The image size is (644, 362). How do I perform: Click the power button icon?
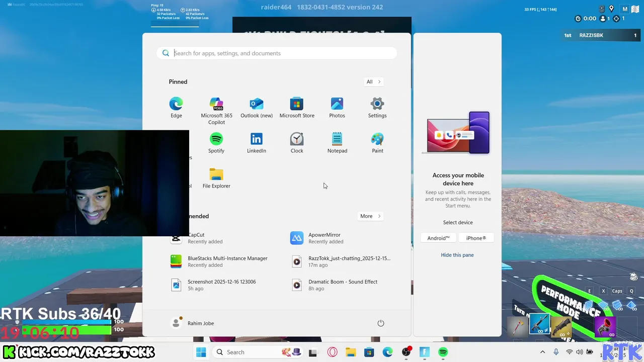tap(381, 323)
